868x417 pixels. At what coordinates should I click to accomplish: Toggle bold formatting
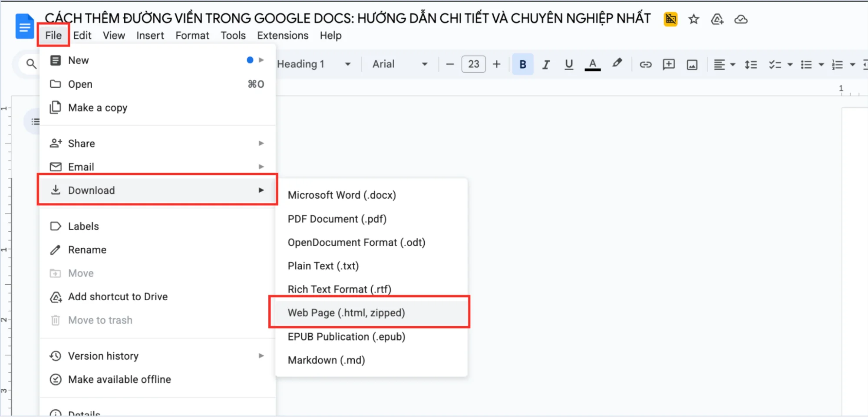tap(523, 64)
